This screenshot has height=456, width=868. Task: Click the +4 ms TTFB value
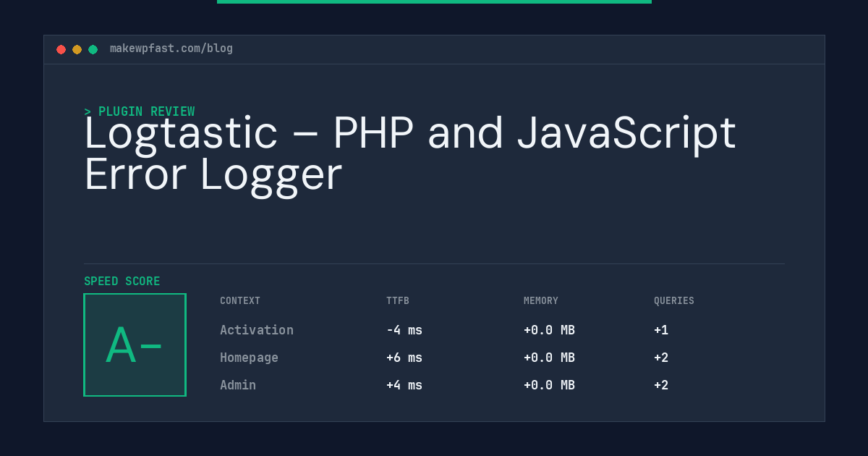[404, 385]
